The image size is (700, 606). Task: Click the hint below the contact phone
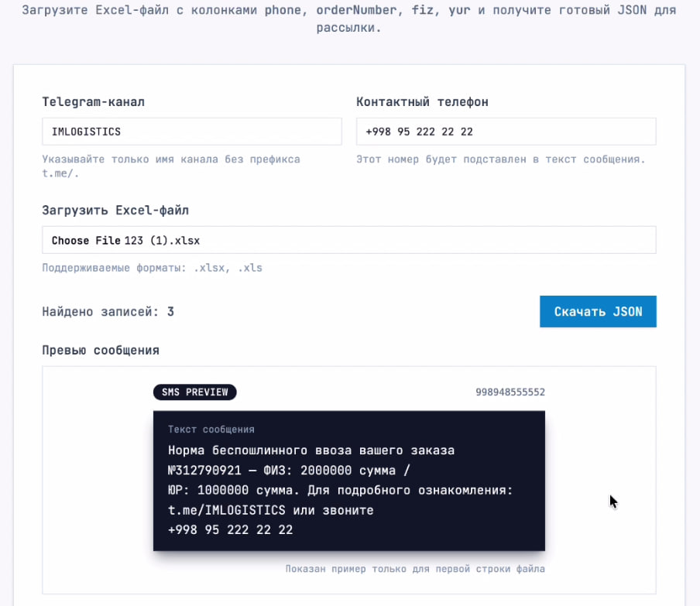coord(500,159)
